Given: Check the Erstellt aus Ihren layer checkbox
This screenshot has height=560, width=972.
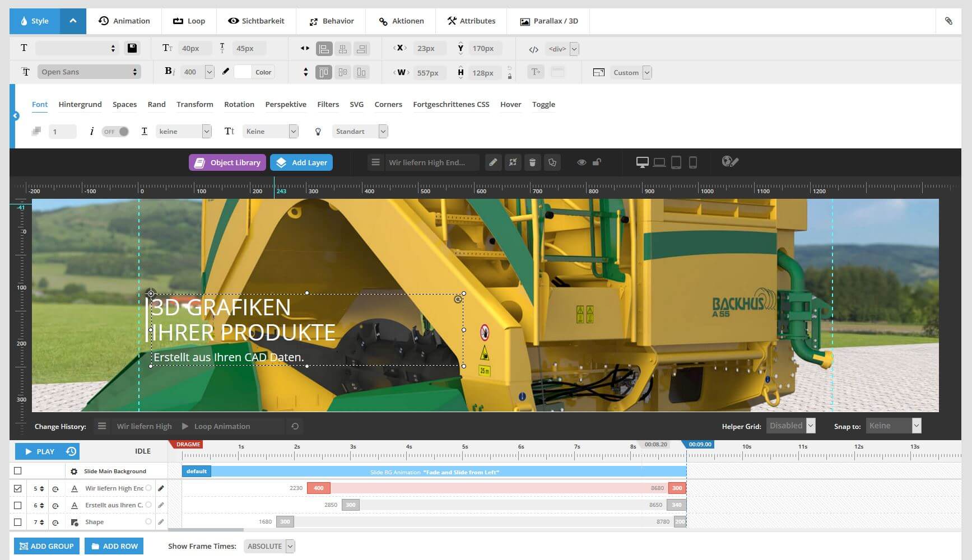Looking at the screenshot, I should [x=18, y=505].
